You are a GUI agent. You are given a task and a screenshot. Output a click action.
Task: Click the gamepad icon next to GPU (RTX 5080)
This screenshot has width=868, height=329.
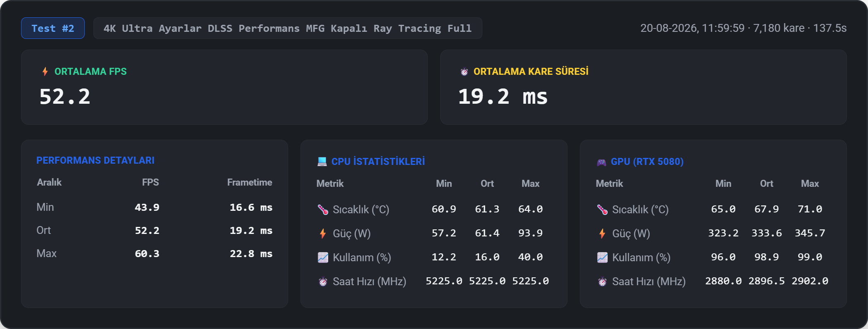tap(601, 162)
